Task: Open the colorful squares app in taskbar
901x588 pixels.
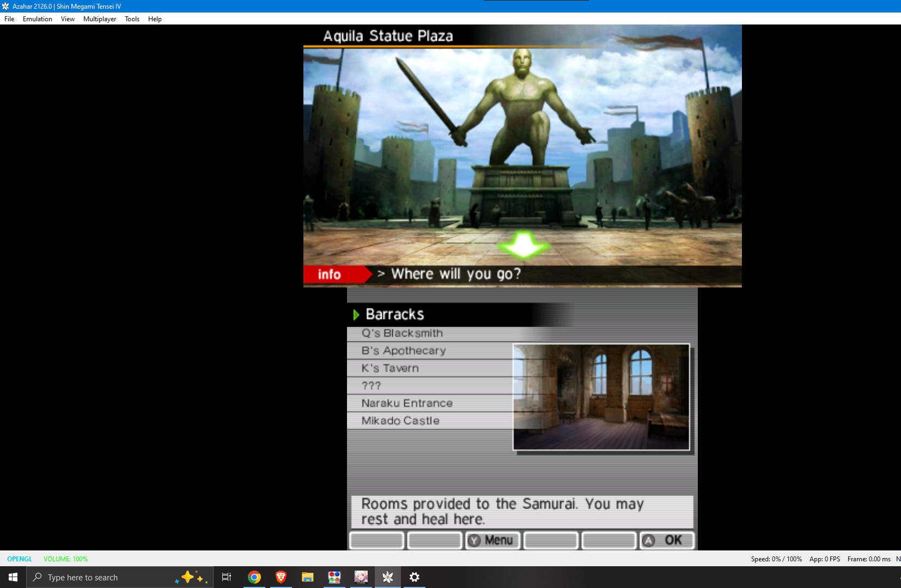Action: click(334, 577)
